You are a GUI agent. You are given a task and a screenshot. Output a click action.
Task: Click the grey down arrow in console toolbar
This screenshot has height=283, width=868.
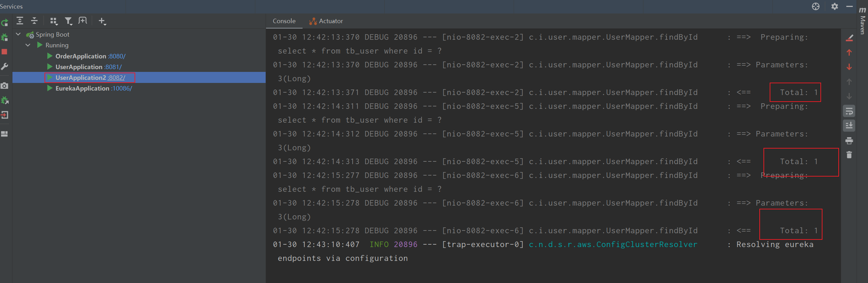849,96
